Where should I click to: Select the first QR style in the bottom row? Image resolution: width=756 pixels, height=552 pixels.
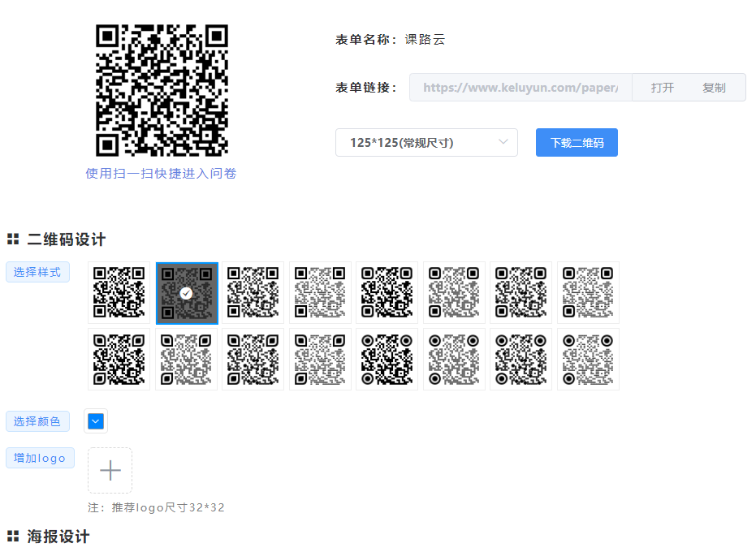(x=119, y=359)
